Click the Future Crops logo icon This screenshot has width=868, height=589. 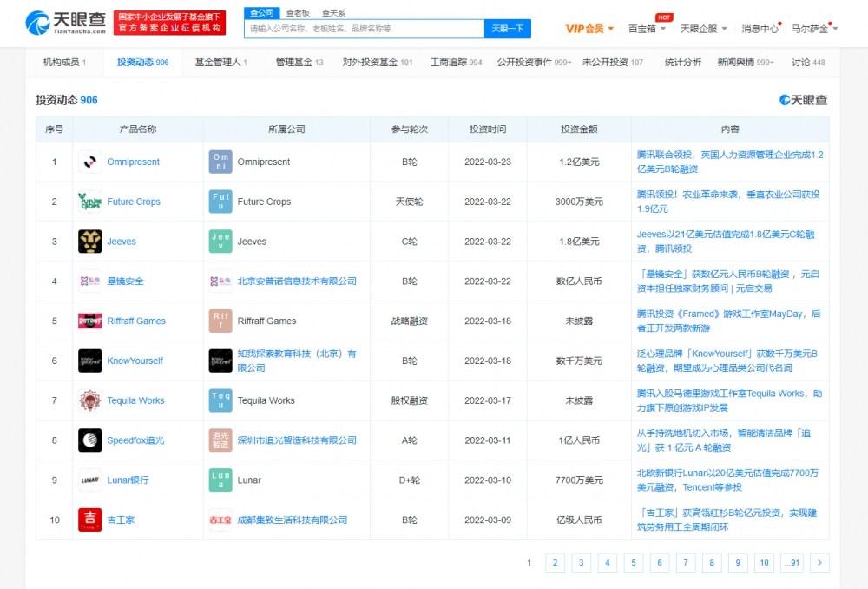pyautogui.click(x=89, y=202)
